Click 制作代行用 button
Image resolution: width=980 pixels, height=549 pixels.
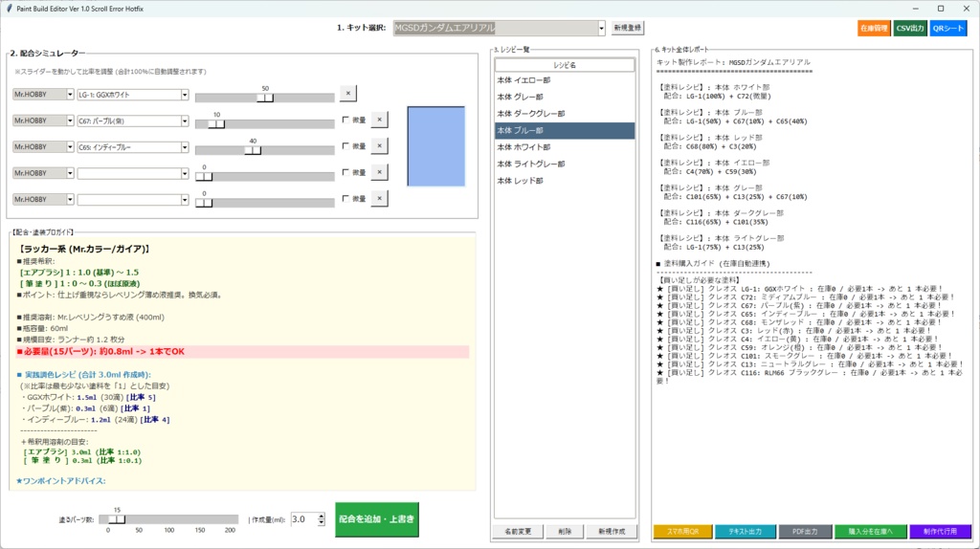click(940, 532)
